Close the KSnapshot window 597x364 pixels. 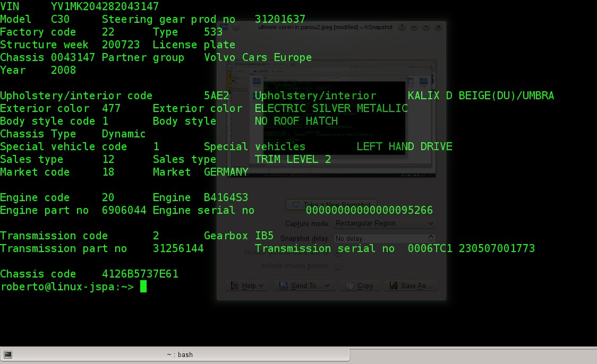click(438, 28)
